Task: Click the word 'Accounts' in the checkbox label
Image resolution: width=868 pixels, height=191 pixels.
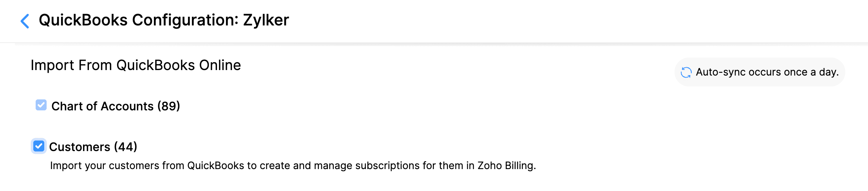Action: pyautogui.click(x=127, y=106)
